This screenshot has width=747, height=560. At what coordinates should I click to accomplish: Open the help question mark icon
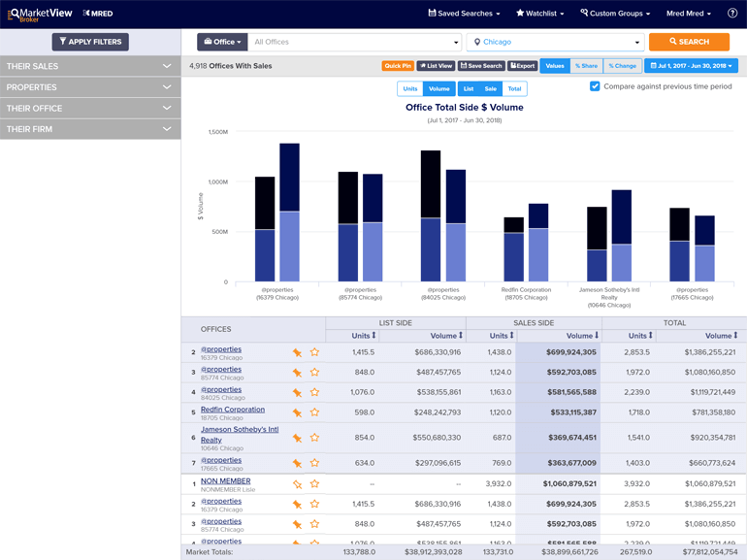pos(732,14)
